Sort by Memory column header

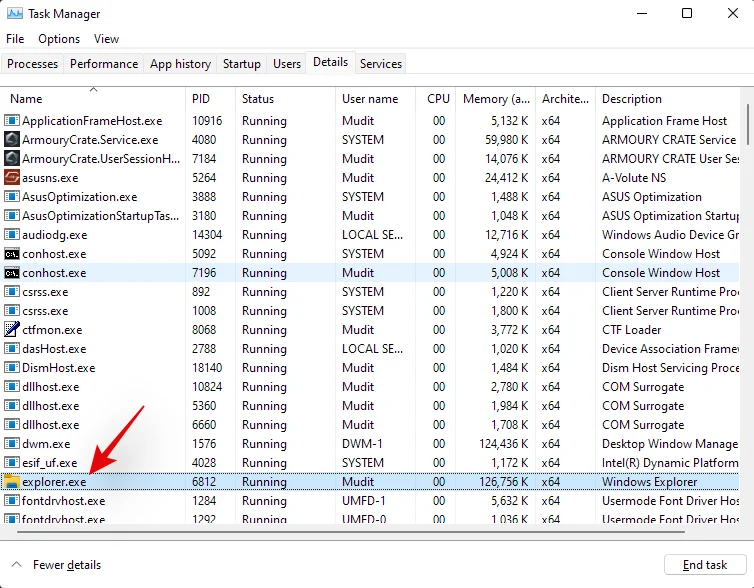(x=496, y=99)
